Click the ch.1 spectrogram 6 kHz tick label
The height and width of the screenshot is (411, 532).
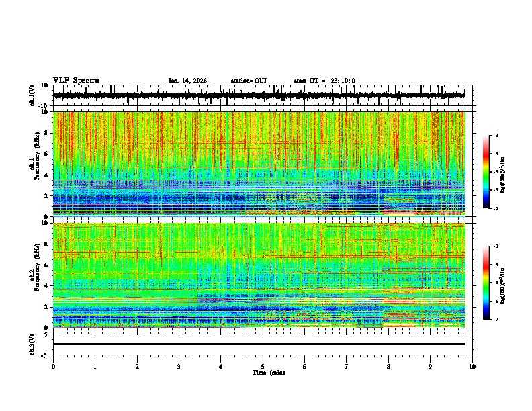point(46,154)
